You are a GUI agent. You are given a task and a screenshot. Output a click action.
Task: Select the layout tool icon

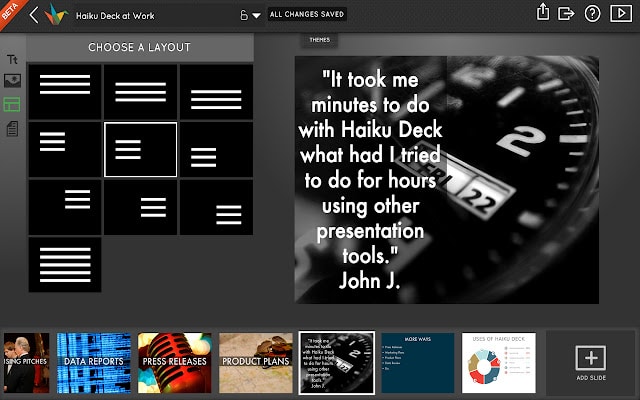(12, 104)
